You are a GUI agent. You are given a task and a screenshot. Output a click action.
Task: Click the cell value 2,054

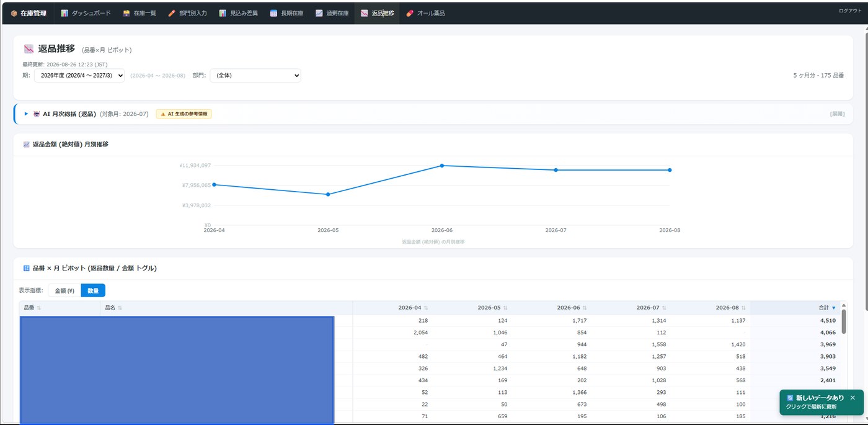(420, 333)
